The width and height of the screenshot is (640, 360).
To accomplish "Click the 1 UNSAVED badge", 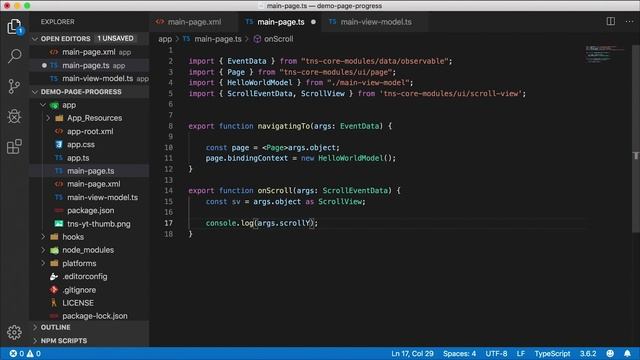I will pos(115,38).
